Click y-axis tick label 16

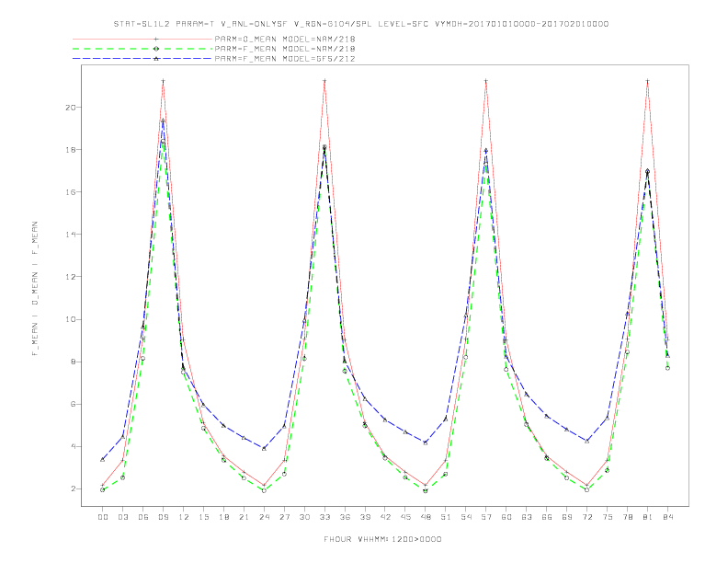coord(71,192)
